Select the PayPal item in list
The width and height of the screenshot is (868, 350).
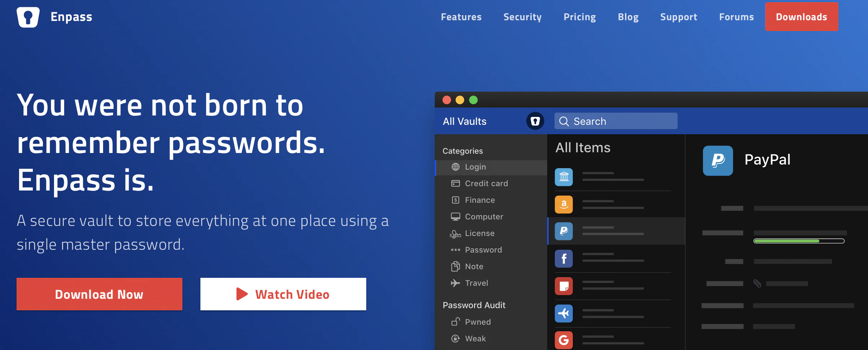coord(616,231)
